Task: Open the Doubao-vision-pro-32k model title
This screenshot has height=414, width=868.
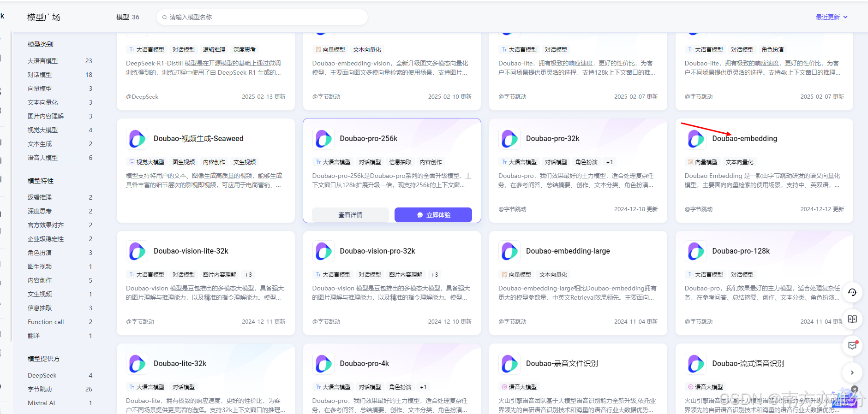Action: click(377, 251)
